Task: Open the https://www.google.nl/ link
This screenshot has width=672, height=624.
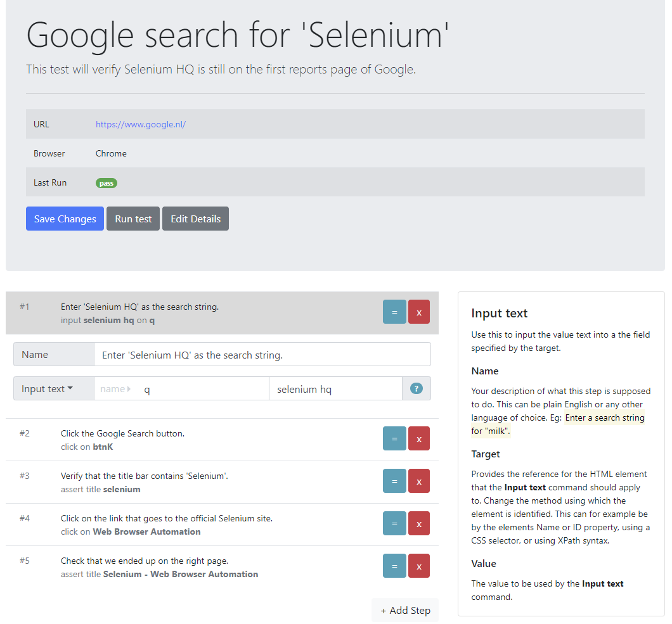Action: click(x=141, y=124)
